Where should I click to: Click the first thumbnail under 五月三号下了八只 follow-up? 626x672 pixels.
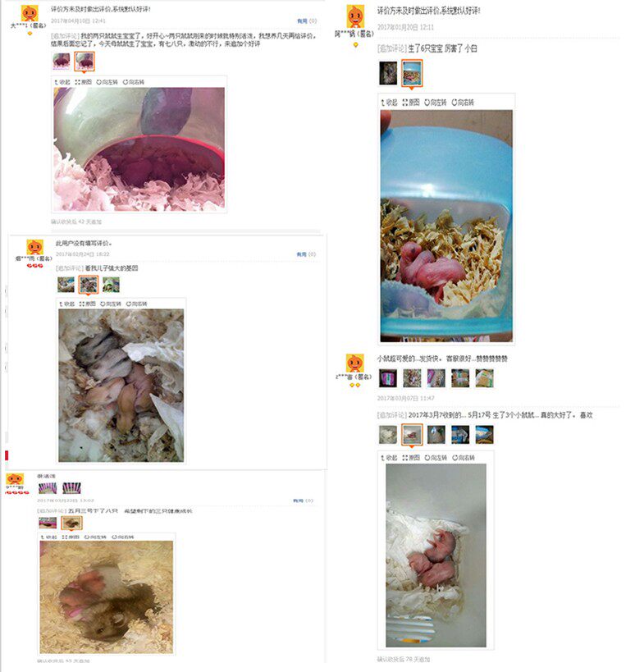coord(48,523)
